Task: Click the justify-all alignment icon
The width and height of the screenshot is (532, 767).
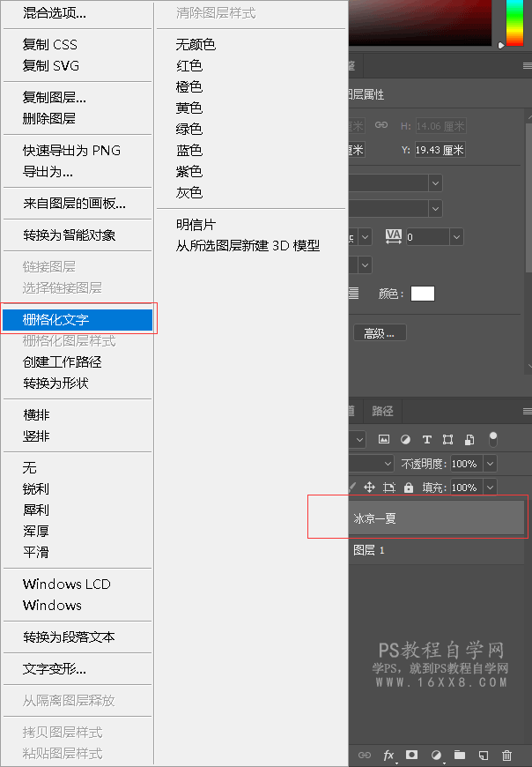Action: (354, 294)
